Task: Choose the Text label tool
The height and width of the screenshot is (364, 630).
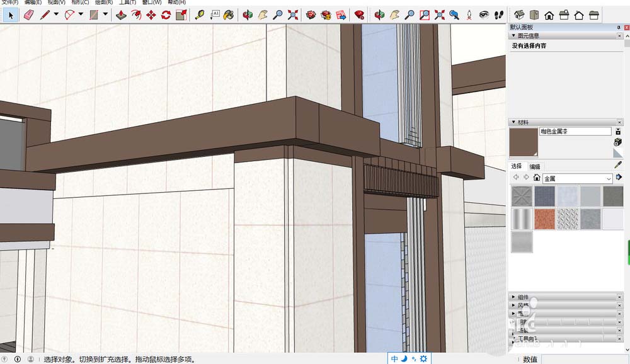Action: click(215, 15)
